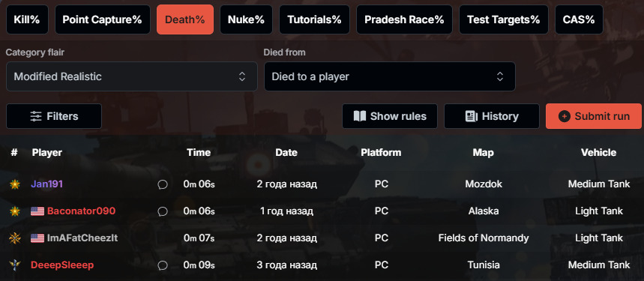This screenshot has height=281, width=644.
Task: Open the History button
Action: click(x=492, y=116)
